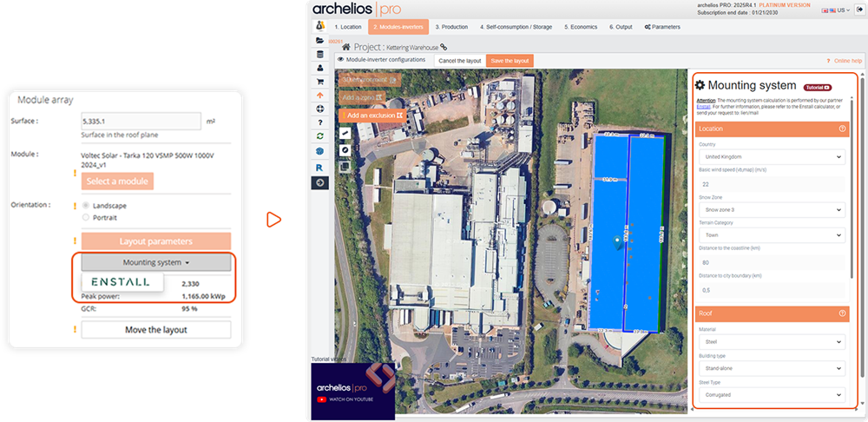This screenshot has height=422, width=868.
Task: Click the compass tool on map
Action: click(345, 149)
